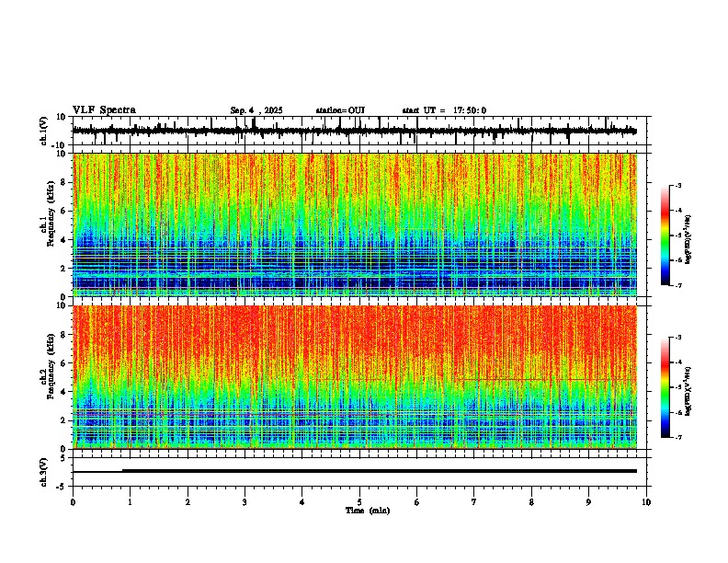Select the date text "Sep. 4 , 2025"
Screen dimensions: 728x563
pos(256,110)
